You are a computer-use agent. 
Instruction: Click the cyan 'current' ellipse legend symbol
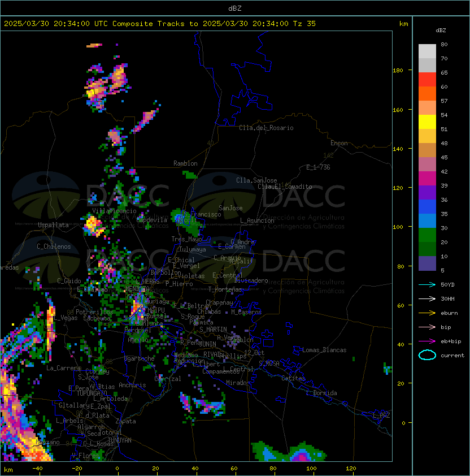[427, 355]
